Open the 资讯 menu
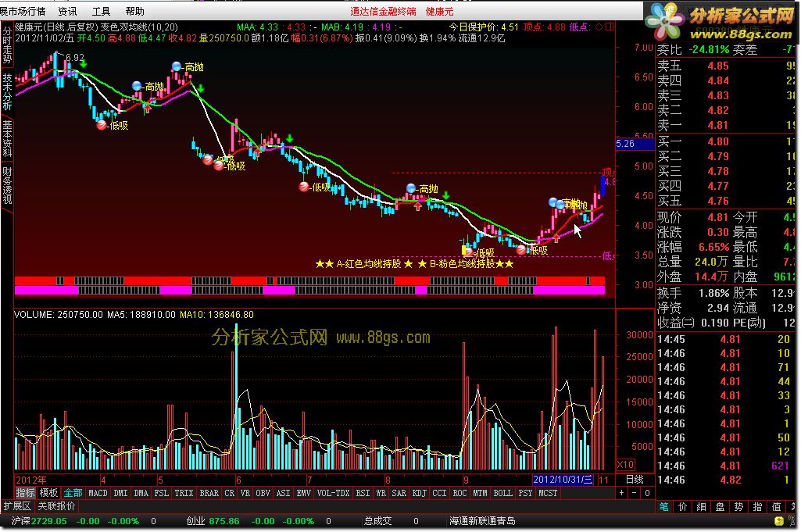Screen dimensions: 801x532 point(67,11)
